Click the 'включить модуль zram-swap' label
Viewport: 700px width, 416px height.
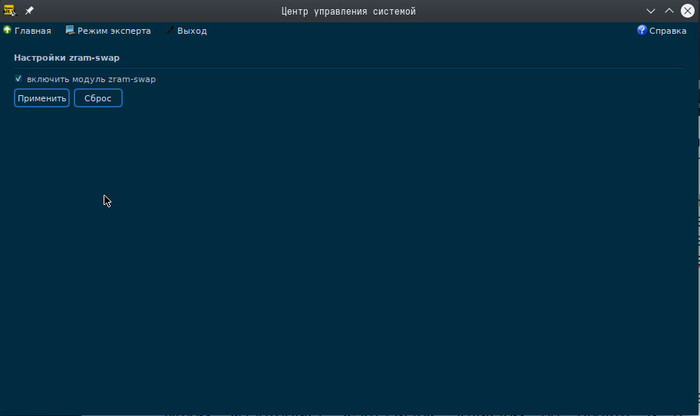click(91, 79)
